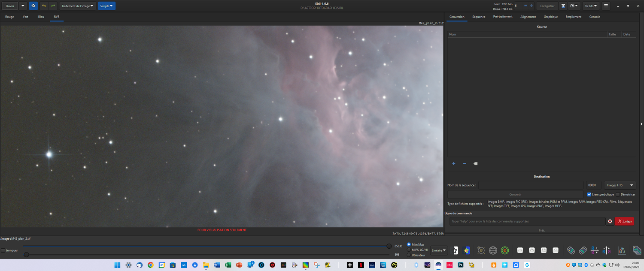
Task: Click the Convertir button
Action: tap(515, 194)
